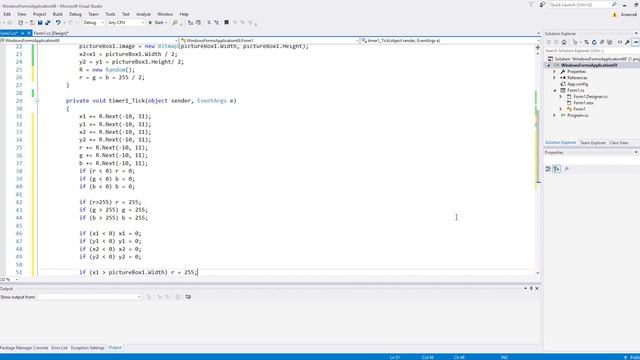Switch to Team Explorer tab
Image resolution: width=640 pixels, height=360 pixels.
593,143
